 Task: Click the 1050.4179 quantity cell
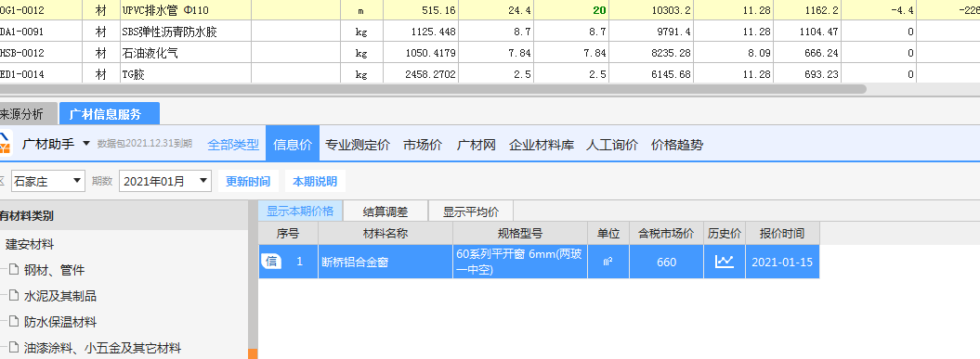[420, 53]
